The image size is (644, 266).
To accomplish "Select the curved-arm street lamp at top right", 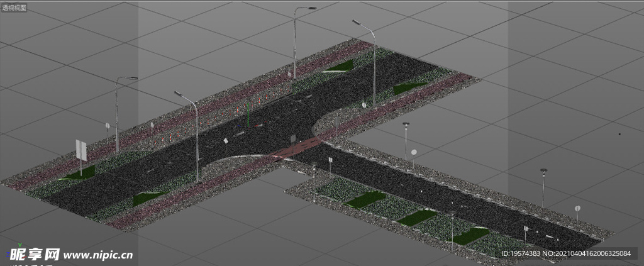I will 373,60.
